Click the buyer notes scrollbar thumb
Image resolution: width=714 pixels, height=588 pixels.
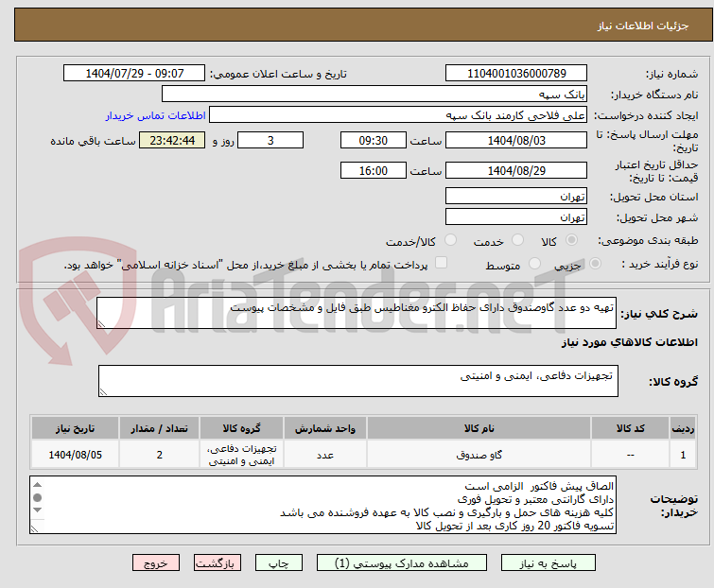[x=37, y=497]
